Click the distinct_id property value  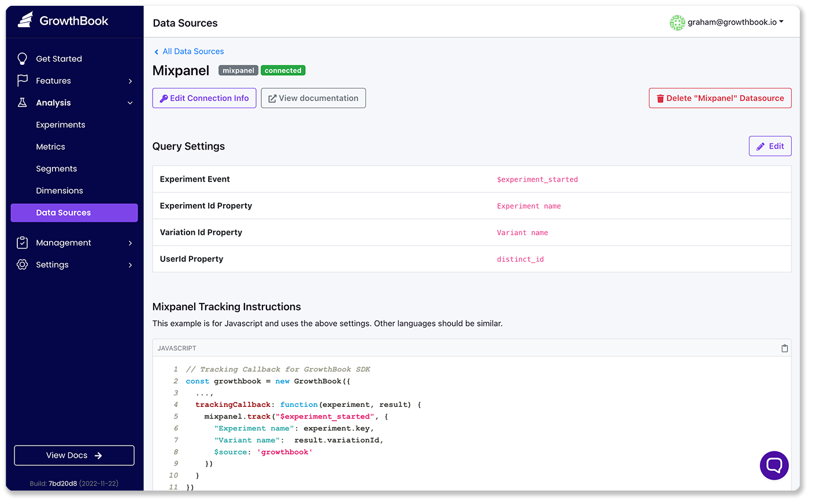tap(520, 259)
